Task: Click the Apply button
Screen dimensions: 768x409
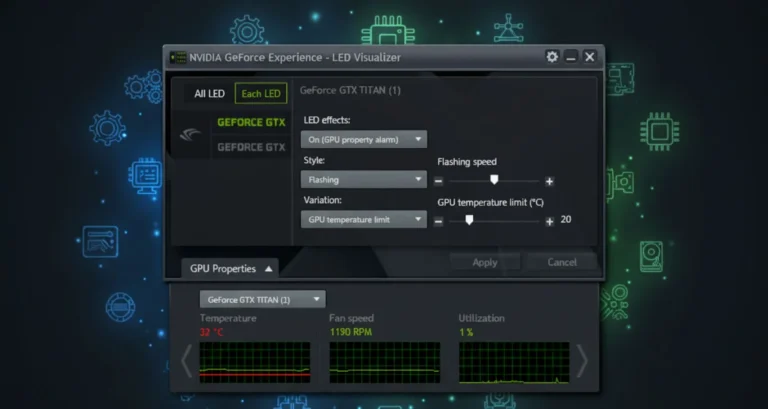Action: point(484,263)
